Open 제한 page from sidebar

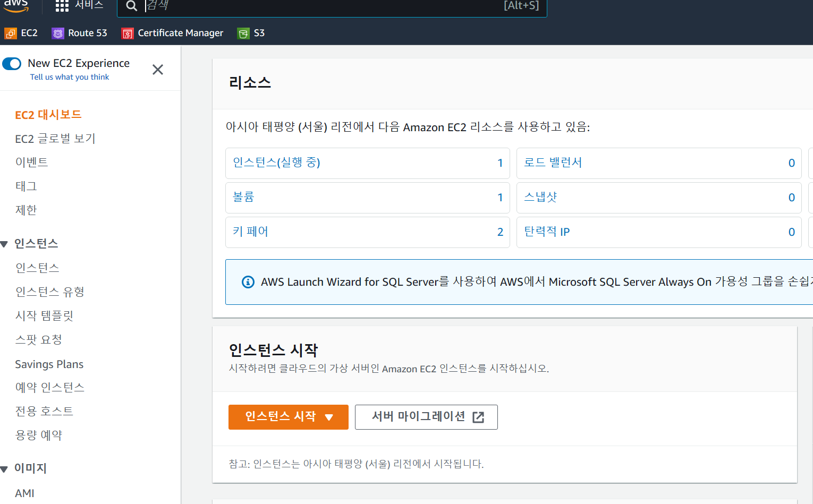click(26, 210)
